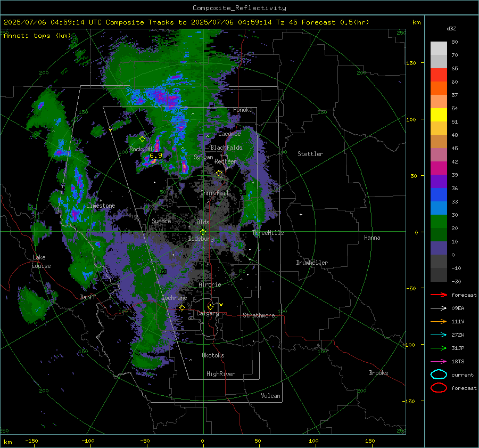The height and width of the screenshot is (448, 479).
Task: Click the yellow diamond marker below Cochrane
Action: (182, 307)
